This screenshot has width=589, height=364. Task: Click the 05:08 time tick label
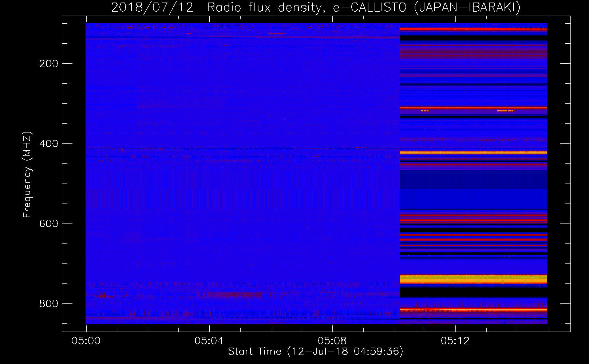coord(332,341)
